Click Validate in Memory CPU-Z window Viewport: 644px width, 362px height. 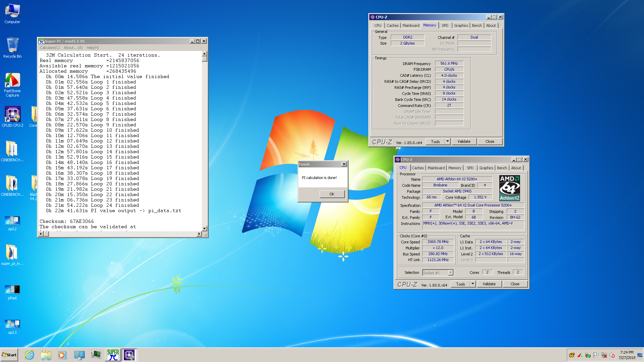464,141
